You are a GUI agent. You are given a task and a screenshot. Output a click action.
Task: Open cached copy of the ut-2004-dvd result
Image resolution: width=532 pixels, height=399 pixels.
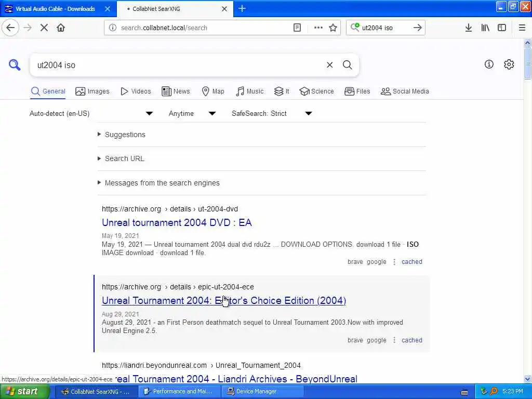click(412, 262)
